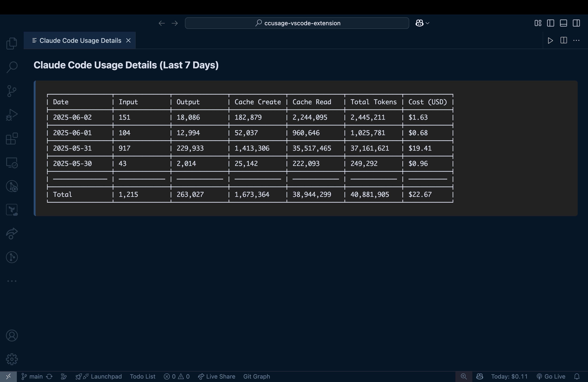The image size is (588, 382).
Task: Open the Search view icon
Action: tap(12, 67)
